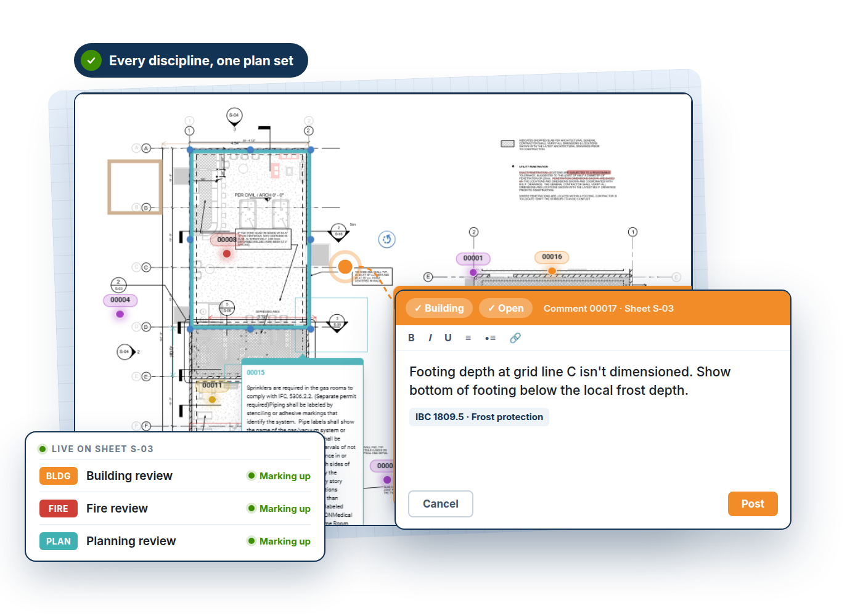Click the rotate icon on the plan
The height and width of the screenshot is (616, 863).
(x=387, y=239)
